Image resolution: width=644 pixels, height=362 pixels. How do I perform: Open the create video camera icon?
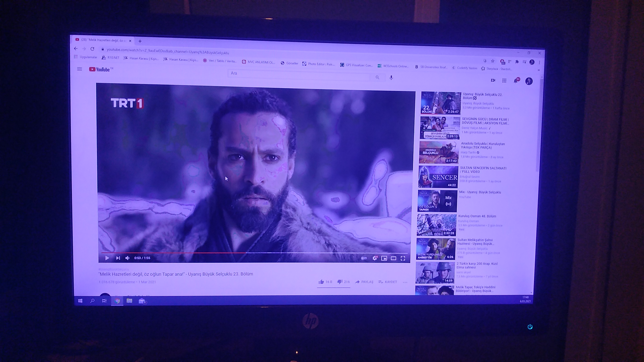point(493,80)
